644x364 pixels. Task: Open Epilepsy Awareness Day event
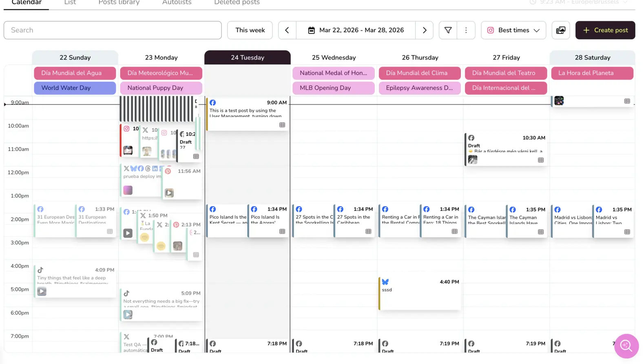(420, 88)
